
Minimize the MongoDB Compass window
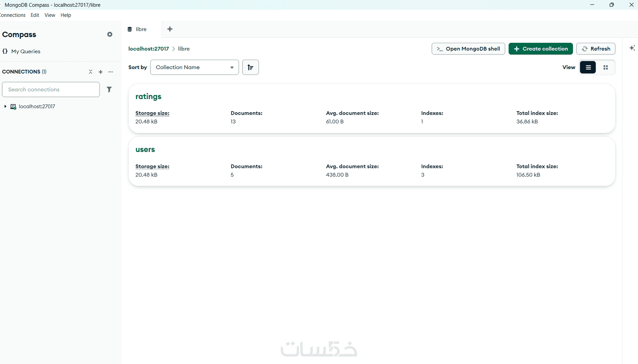[592, 5]
